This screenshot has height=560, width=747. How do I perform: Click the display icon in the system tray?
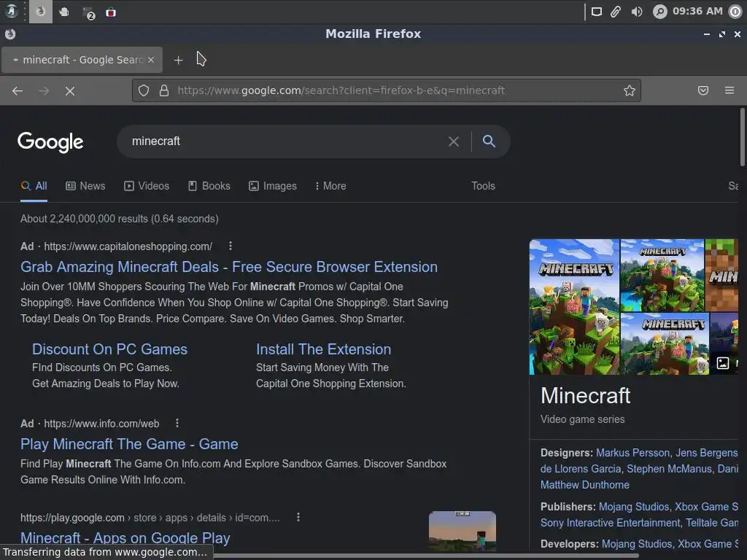597,12
